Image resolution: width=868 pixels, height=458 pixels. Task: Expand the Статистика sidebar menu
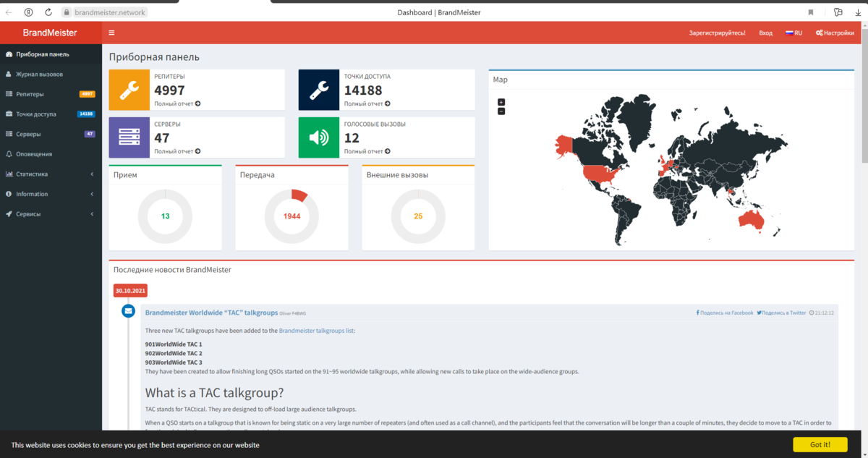click(x=51, y=174)
